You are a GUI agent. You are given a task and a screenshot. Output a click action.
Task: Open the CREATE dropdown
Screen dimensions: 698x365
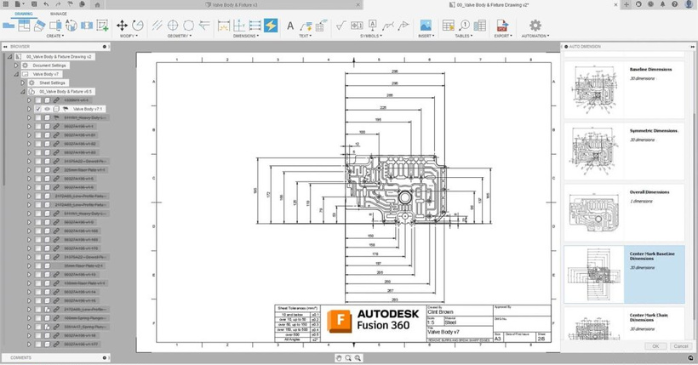55,36
